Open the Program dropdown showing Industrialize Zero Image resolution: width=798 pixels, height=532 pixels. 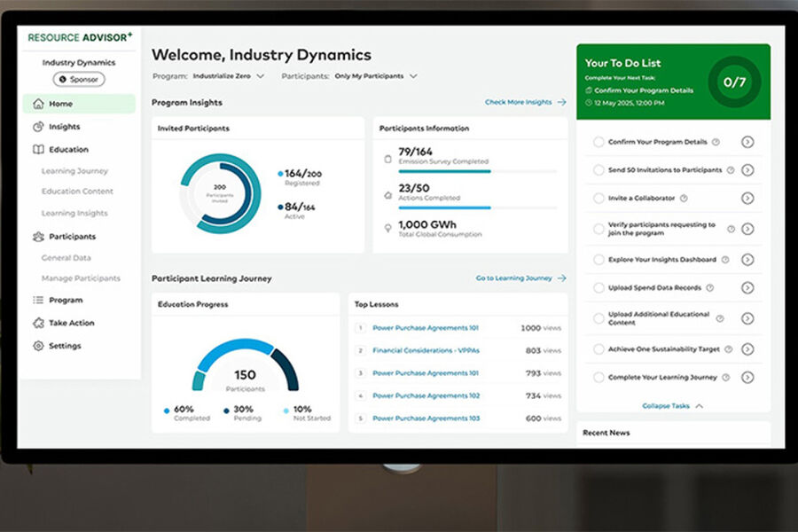pos(229,76)
